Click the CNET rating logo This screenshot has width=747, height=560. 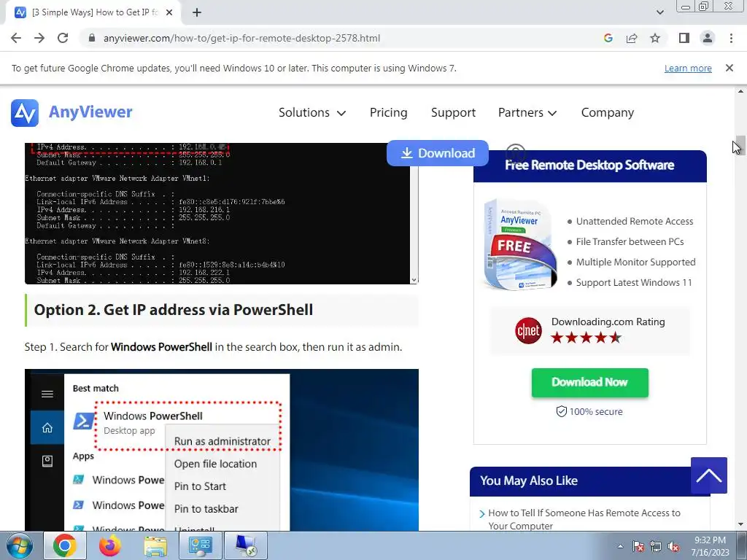coord(528,330)
